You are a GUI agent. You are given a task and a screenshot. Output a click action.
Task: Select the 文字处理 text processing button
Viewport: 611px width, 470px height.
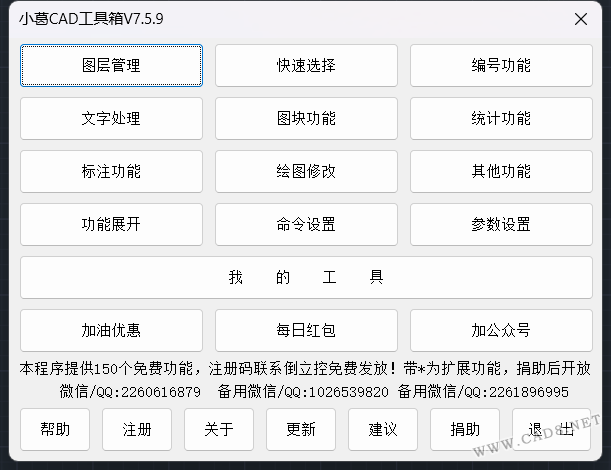(x=111, y=118)
